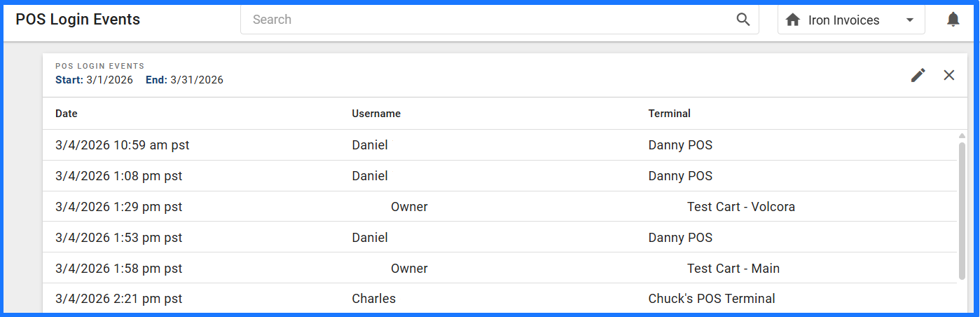The image size is (980, 317).
Task: Focus the Search input field
Action: point(490,20)
